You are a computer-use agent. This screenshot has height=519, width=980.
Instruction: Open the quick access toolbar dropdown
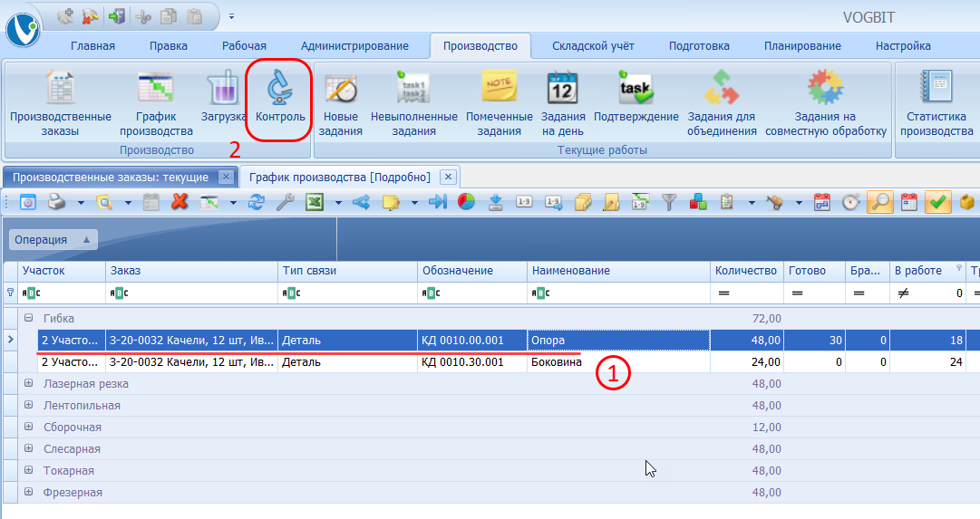coord(231,16)
